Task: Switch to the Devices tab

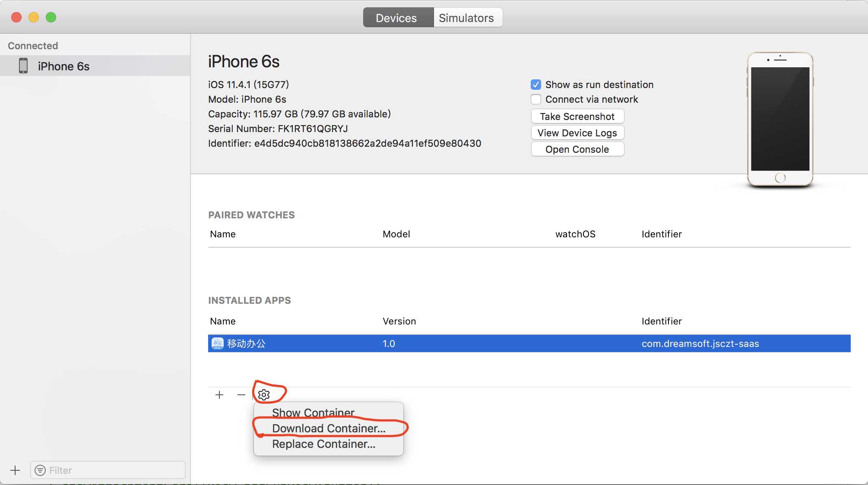Action: 396,18
